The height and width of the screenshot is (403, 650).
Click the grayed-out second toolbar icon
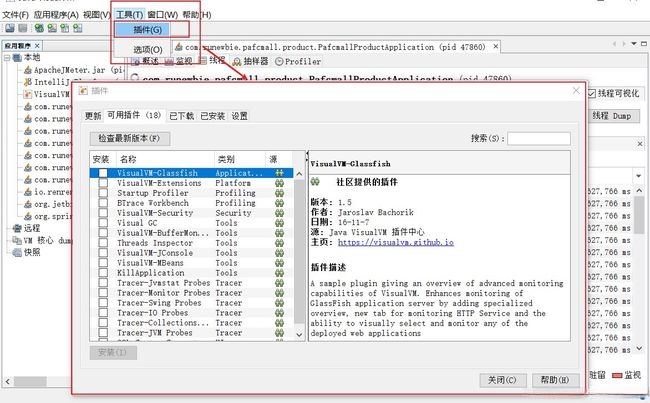point(23,28)
